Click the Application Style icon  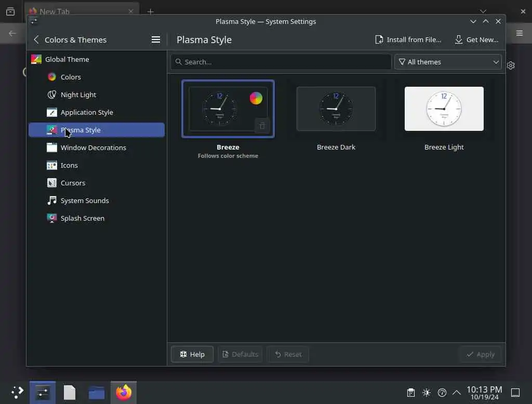(51, 112)
